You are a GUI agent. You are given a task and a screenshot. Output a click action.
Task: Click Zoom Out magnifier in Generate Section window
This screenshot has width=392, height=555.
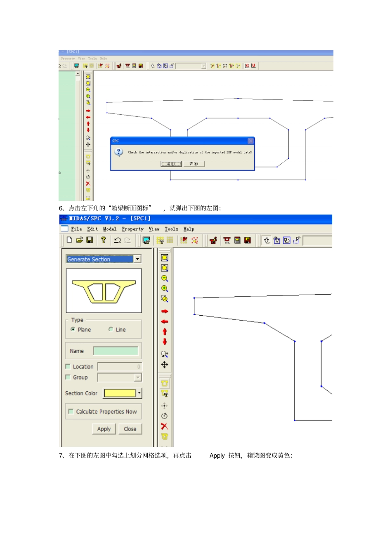click(x=164, y=279)
